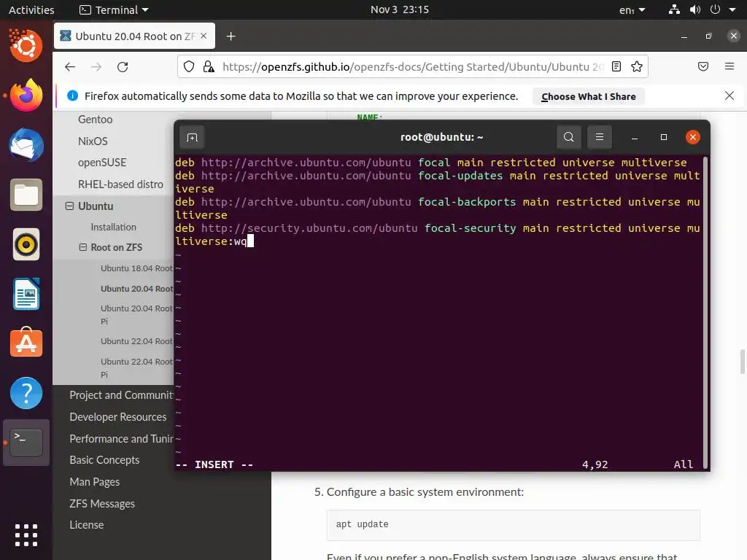Collapse the Ubuntu tree section
Viewport: 747px width, 560px height.
(x=69, y=206)
